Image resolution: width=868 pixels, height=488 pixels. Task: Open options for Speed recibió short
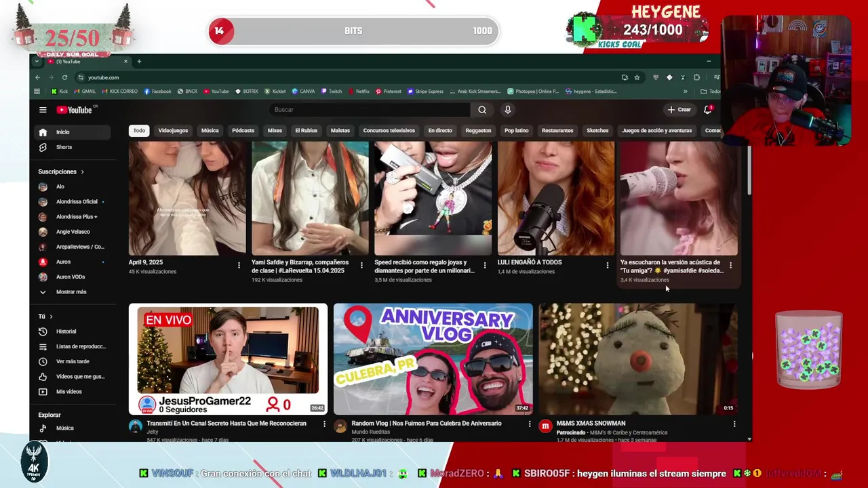484,265
